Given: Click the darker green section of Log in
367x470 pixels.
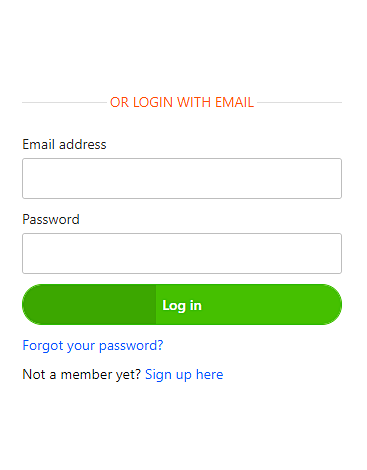Looking at the screenshot, I should [89, 304].
